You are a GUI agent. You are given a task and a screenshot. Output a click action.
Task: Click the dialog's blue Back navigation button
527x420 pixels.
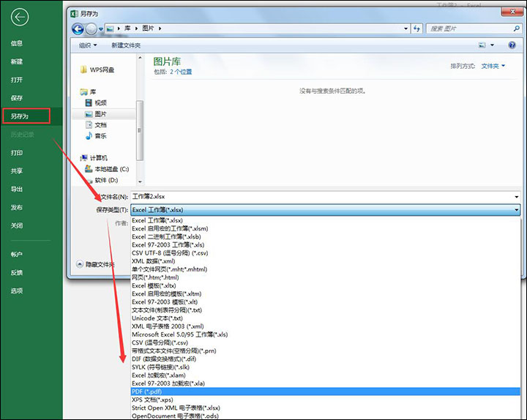78,29
